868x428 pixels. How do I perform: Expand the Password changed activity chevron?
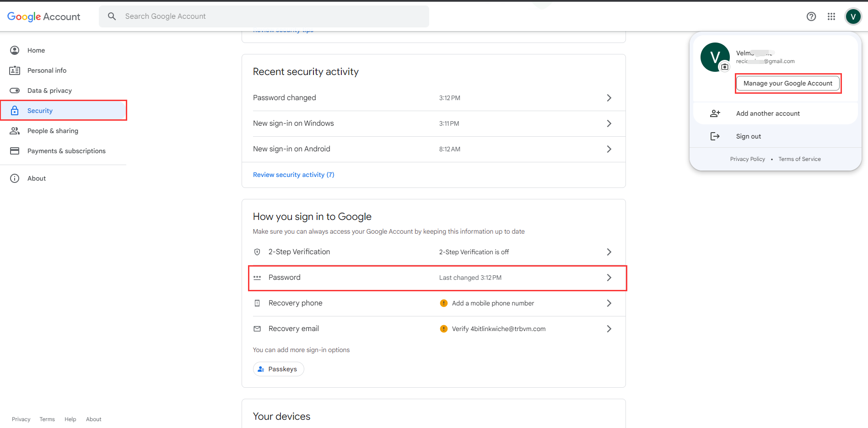click(x=609, y=98)
